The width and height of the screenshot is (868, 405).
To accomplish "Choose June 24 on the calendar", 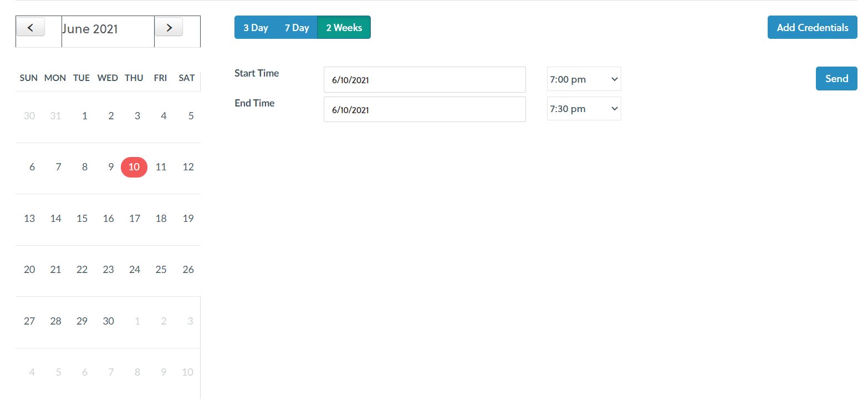I will click(135, 270).
